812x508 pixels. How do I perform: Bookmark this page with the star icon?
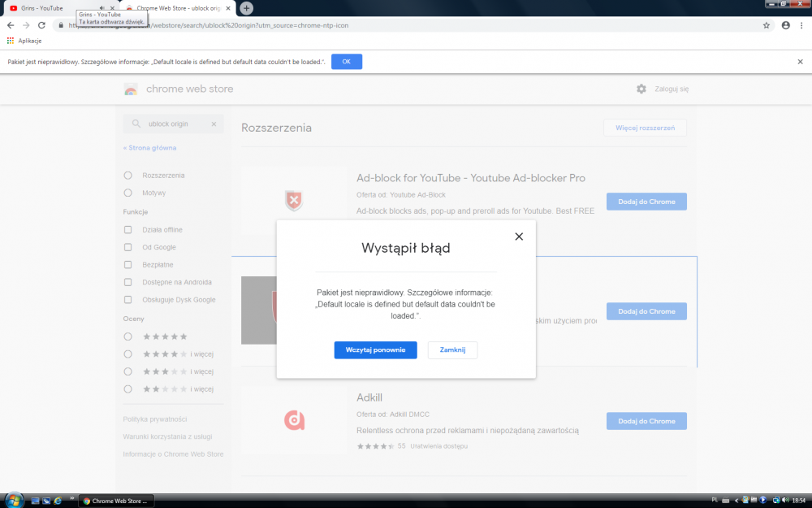(x=766, y=25)
